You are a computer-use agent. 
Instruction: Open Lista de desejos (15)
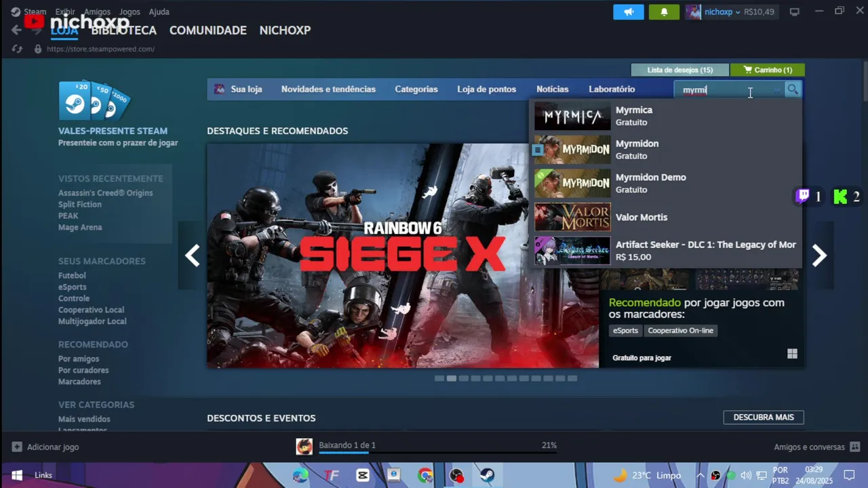coord(679,70)
